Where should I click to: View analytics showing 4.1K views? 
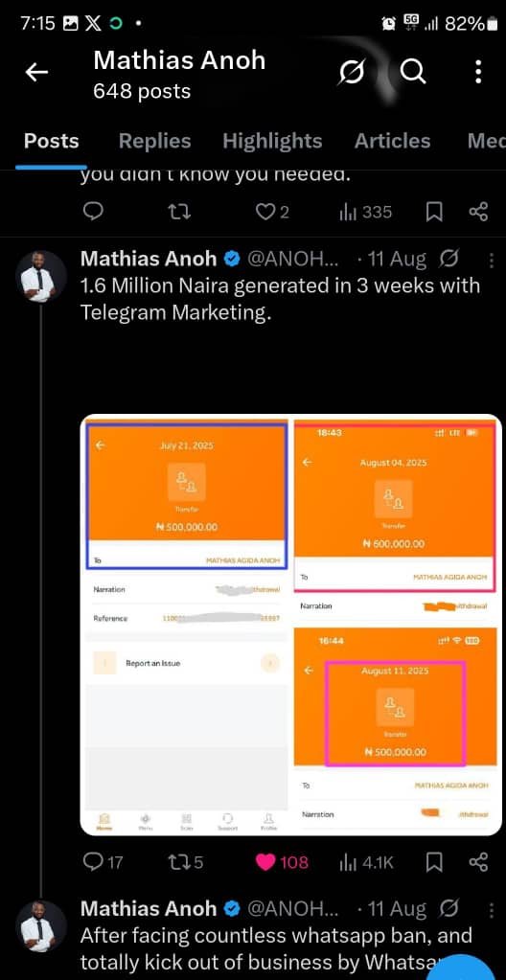366,862
